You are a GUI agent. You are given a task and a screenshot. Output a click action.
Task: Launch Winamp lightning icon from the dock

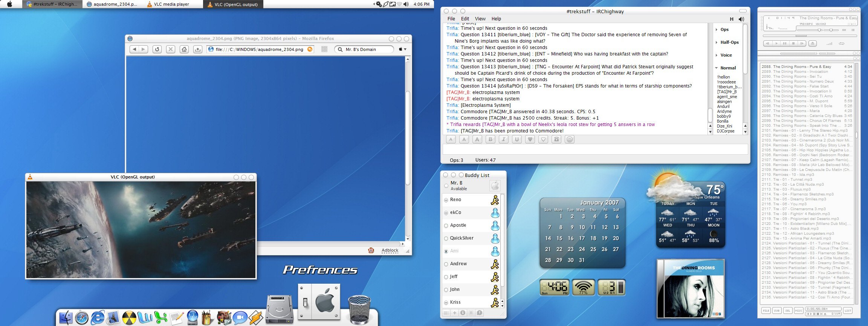255,317
